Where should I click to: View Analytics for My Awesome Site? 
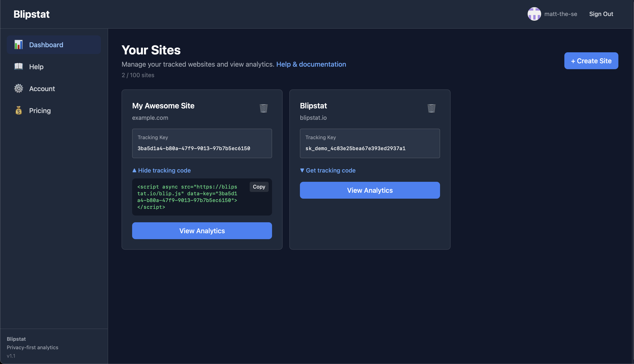coord(202,231)
